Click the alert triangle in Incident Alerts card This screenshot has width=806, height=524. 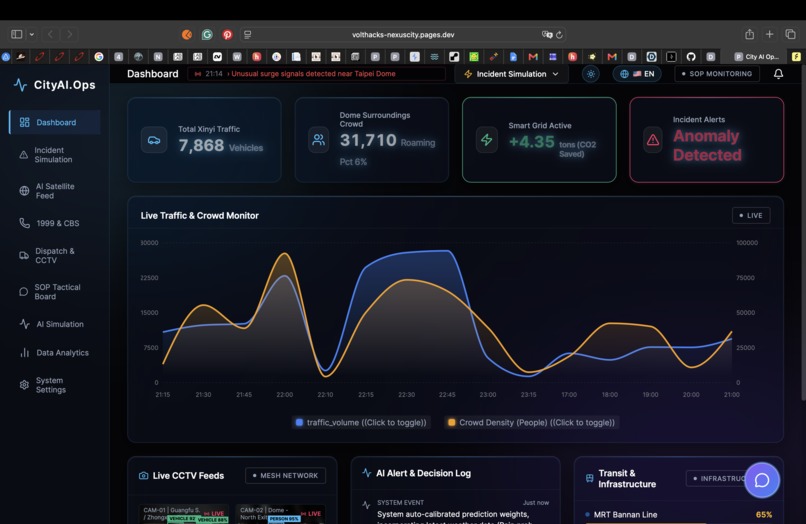tap(653, 140)
